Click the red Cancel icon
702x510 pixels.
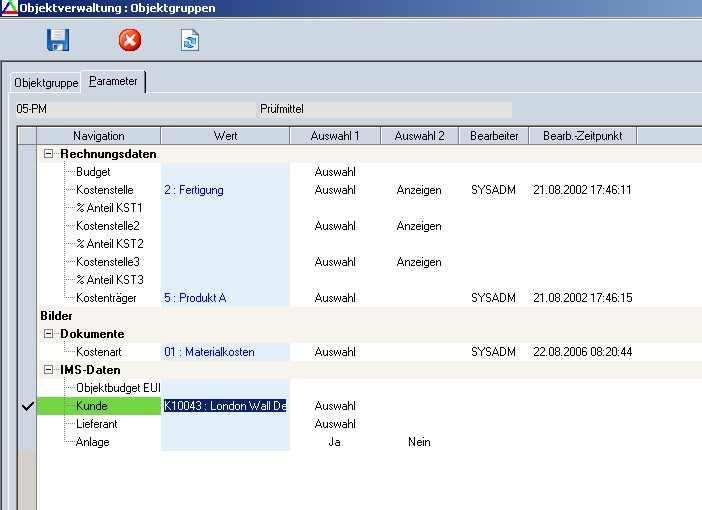pos(130,40)
